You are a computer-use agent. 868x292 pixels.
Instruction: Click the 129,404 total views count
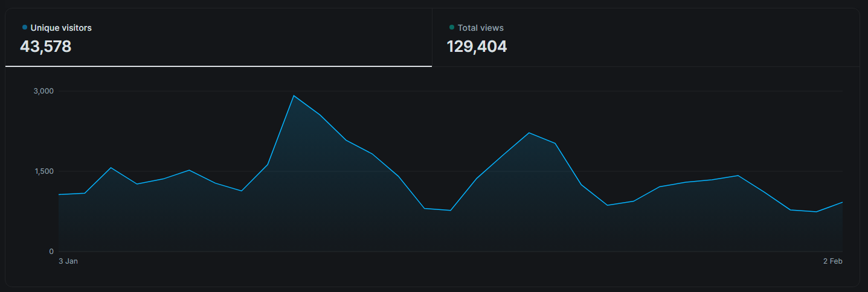pyautogui.click(x=477, y=46)
